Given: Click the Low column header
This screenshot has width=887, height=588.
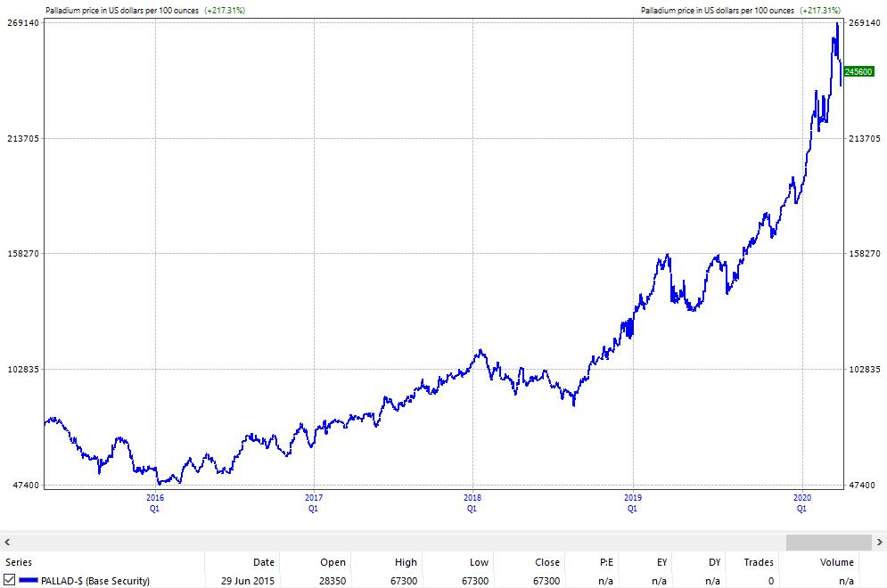Looking at the screenshot, I should pos(478,562).
